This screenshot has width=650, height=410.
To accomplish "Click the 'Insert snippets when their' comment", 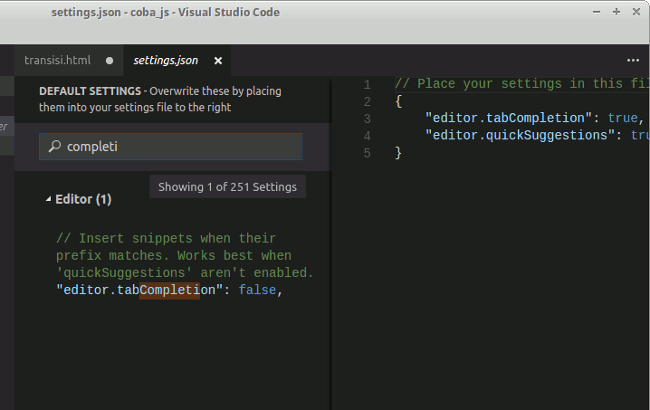I will (x=166, y=238).
